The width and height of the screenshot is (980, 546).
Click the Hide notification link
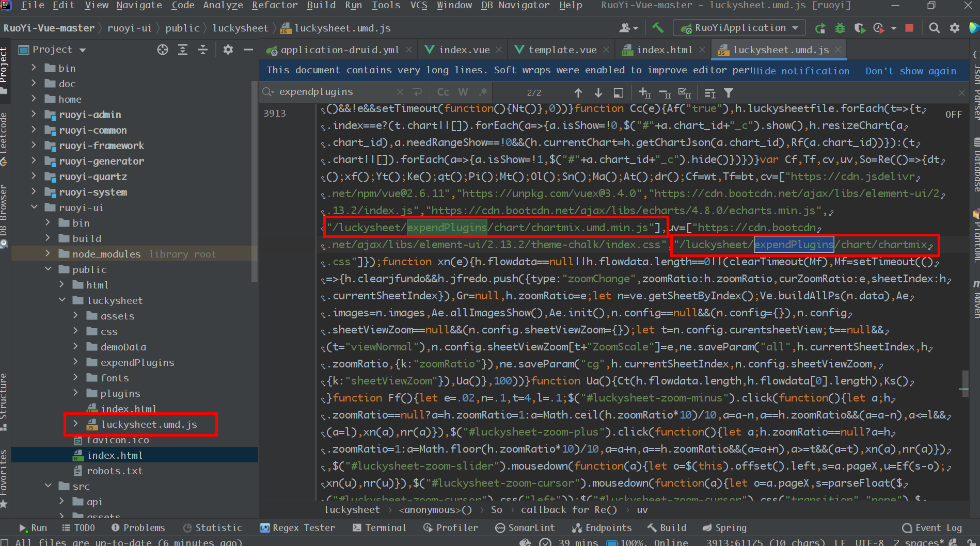(x=801, y=71)
